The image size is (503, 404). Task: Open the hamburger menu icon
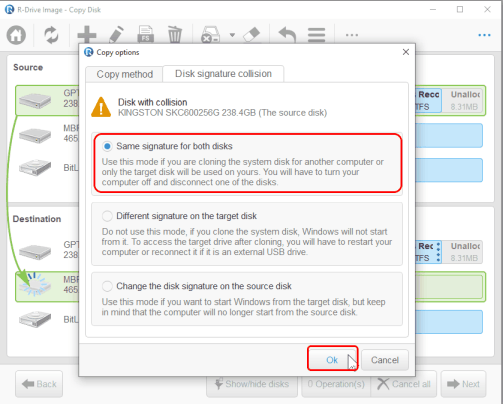click(x=316, y=35)
